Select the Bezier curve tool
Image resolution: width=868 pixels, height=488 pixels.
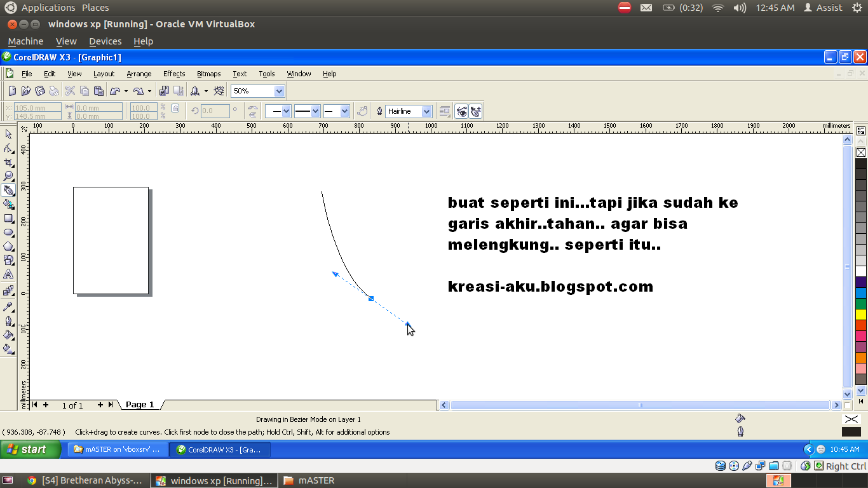coord(8,190)
